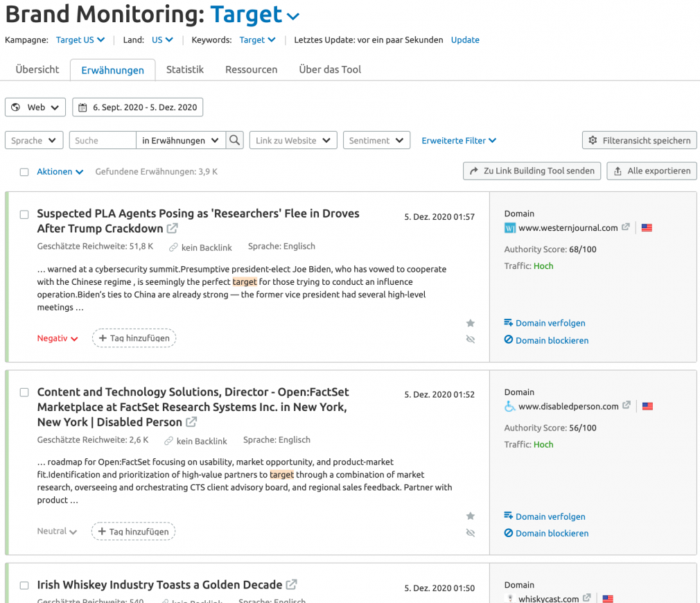
Task: Open external link icon next to Suspected PLA Agents title
Action: pos(173,229)
